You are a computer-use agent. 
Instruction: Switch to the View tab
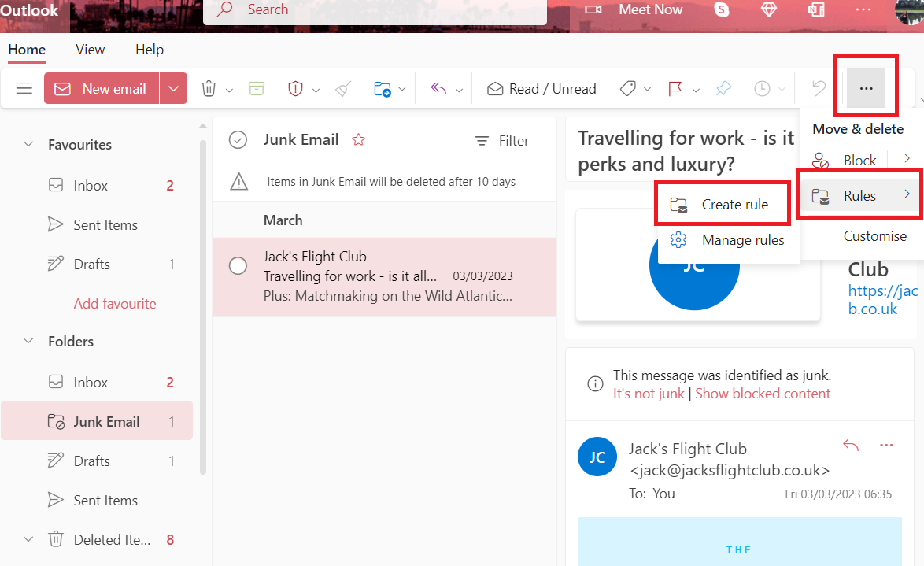(90, 50)
